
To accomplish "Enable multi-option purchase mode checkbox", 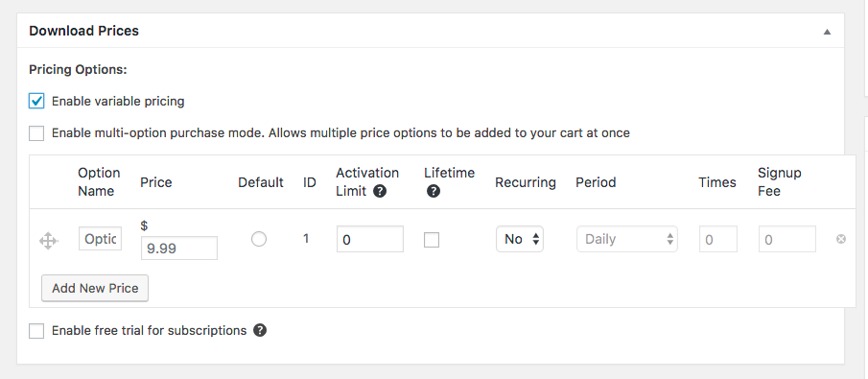I will 36,133.
